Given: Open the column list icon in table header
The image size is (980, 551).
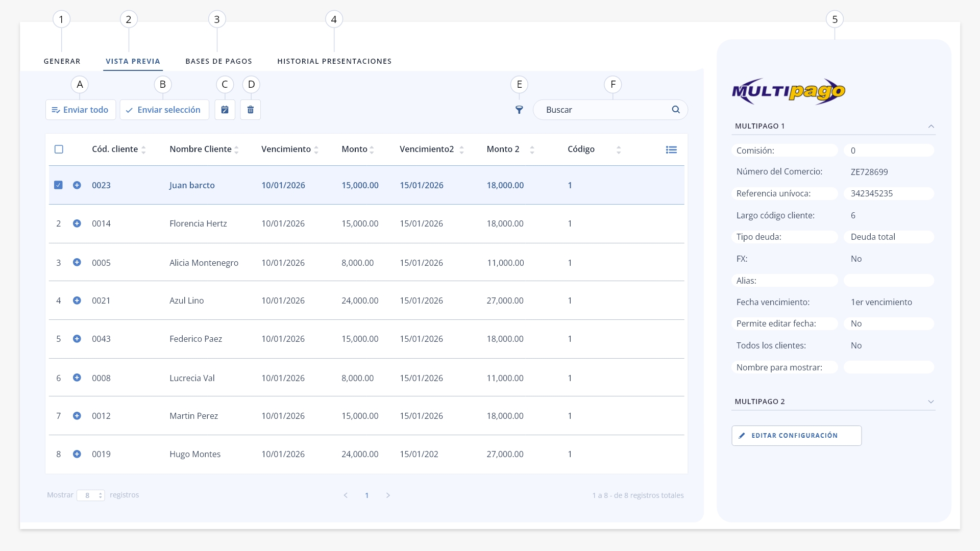Looking at the screenshot, I should (671, 149).
